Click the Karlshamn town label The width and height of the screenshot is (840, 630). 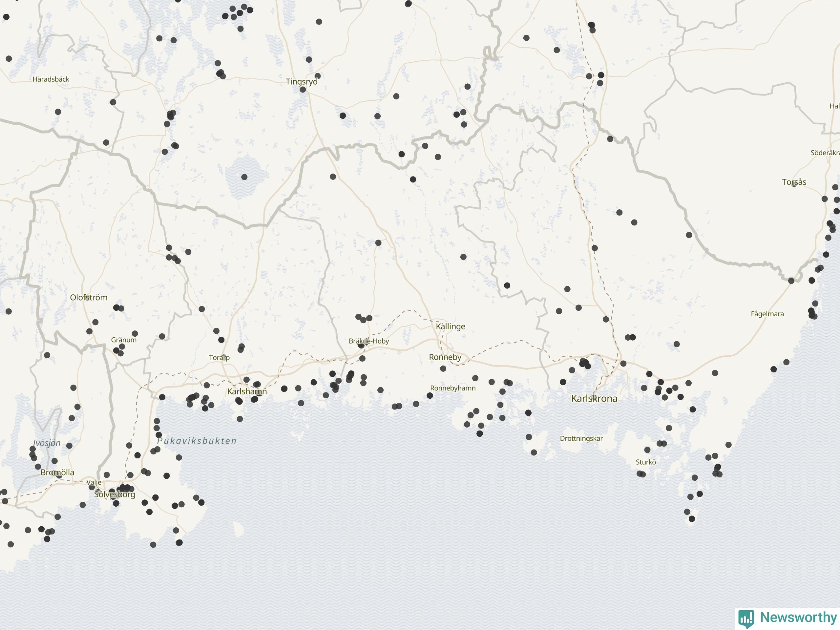pyautogui.click(x=247, y=391)
